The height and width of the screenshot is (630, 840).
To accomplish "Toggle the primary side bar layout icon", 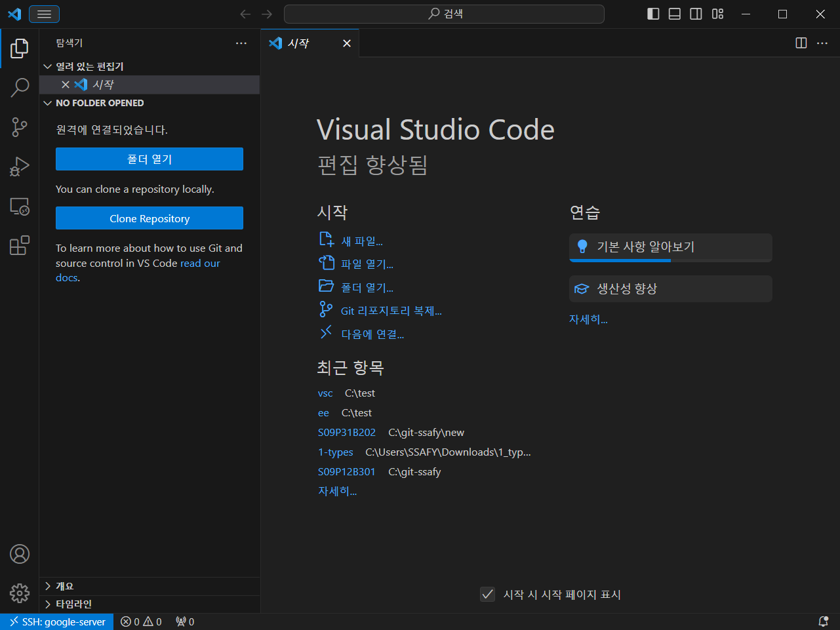I will 653,14.
